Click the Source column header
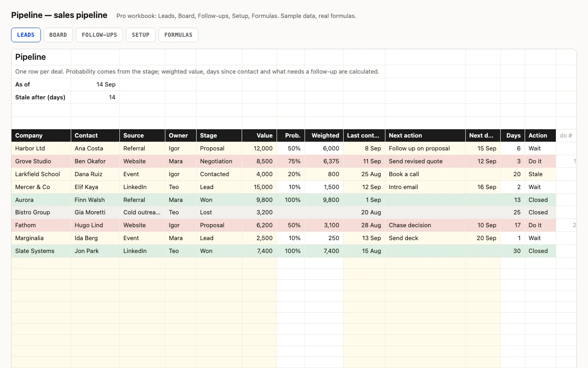The width and height of the screenshot is (588, 368). [x=142, y=136]
